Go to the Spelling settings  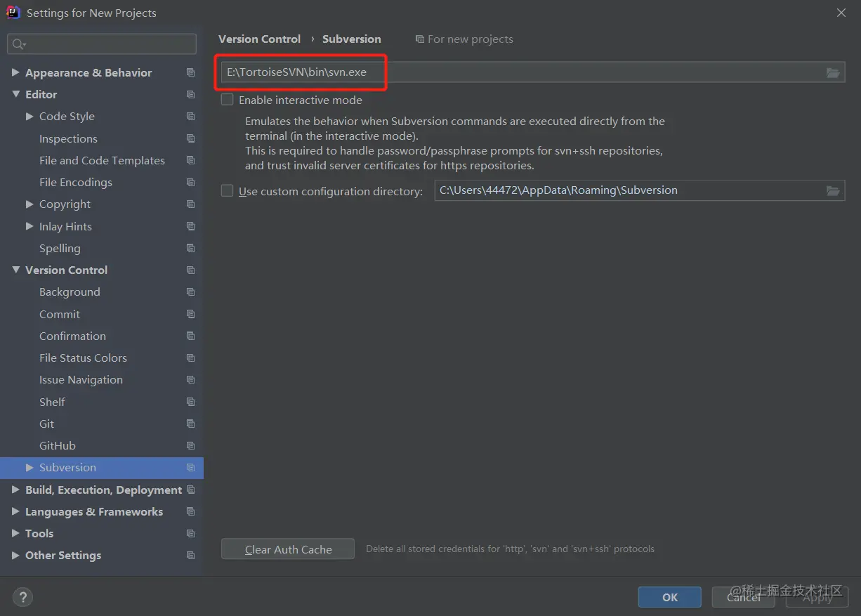60,248
